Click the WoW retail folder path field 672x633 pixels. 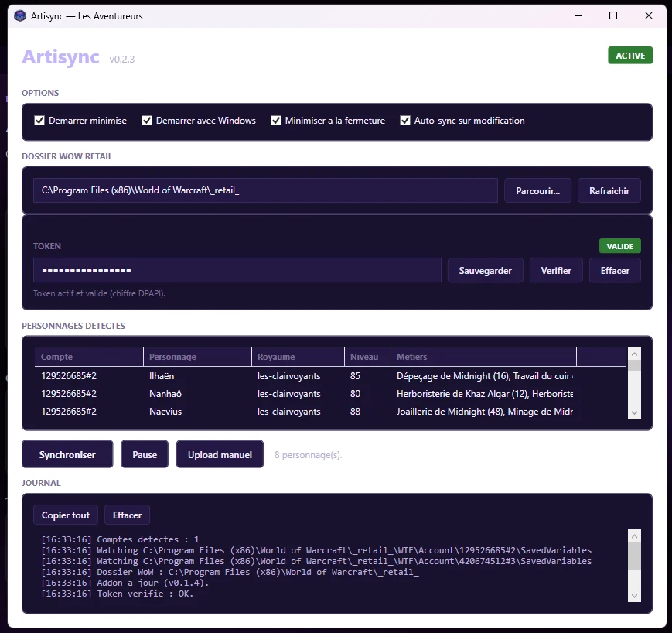tap(265, 190)
